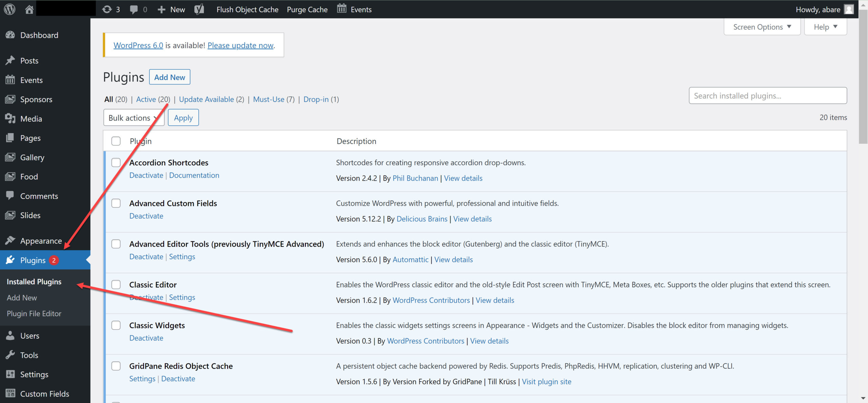Viewport: 868px width, 403px height.
Task: Tick the Classic Editor plugin checkbox
Action: click(x=116, y=285)
